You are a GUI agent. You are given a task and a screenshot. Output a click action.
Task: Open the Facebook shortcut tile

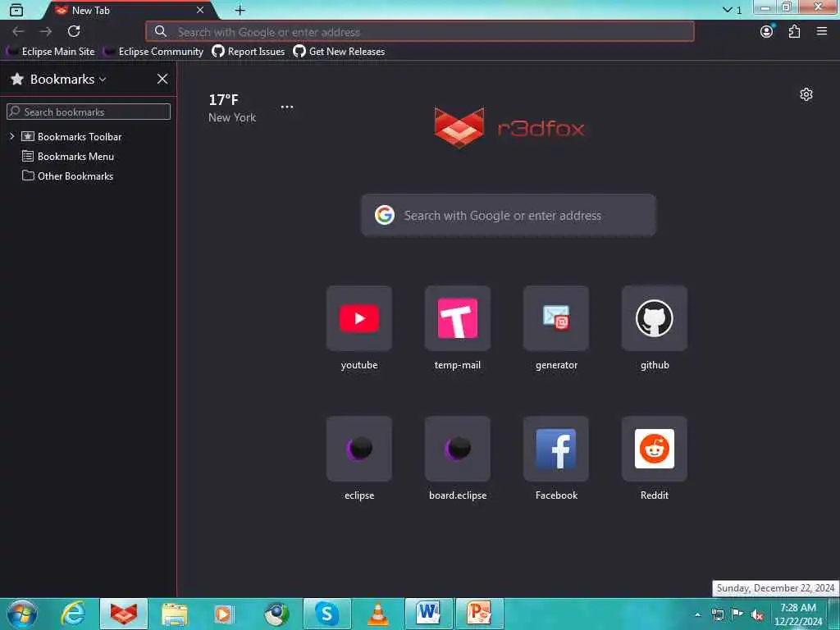point(556,449)
